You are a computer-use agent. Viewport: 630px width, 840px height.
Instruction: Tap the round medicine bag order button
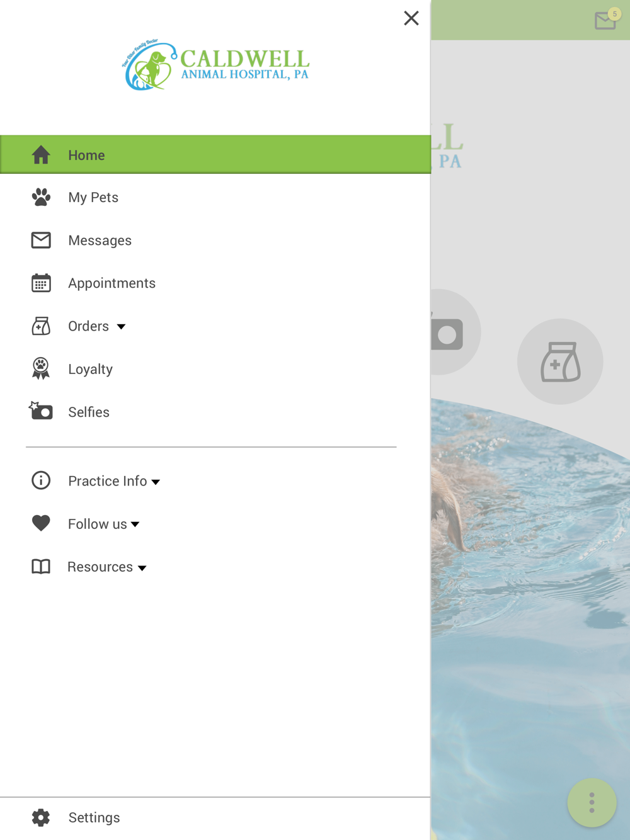[560, 361]
